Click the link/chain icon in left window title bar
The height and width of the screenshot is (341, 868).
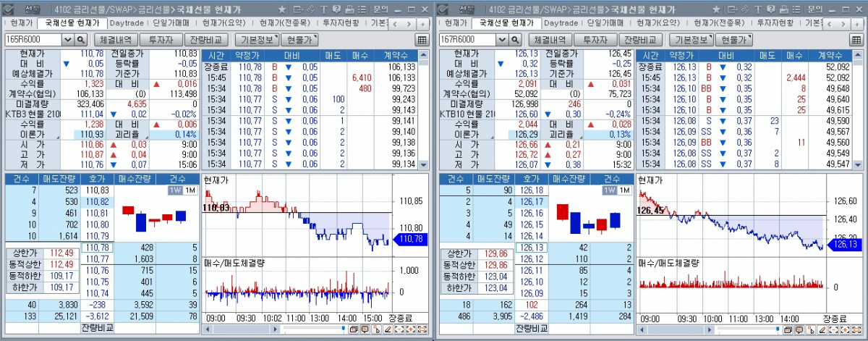pyautogui.click(x=311, y=9)
